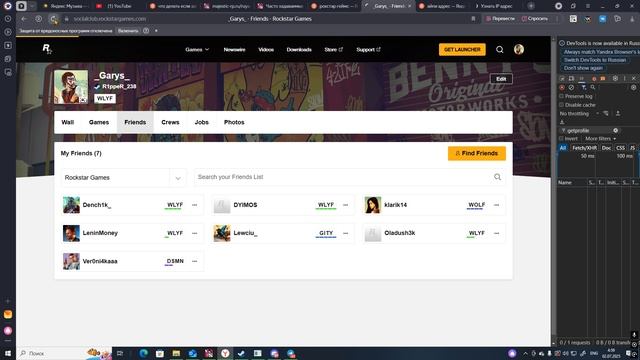Open more options for Lewciu_
Screen dimensions: 640x360
pos(346,233)
